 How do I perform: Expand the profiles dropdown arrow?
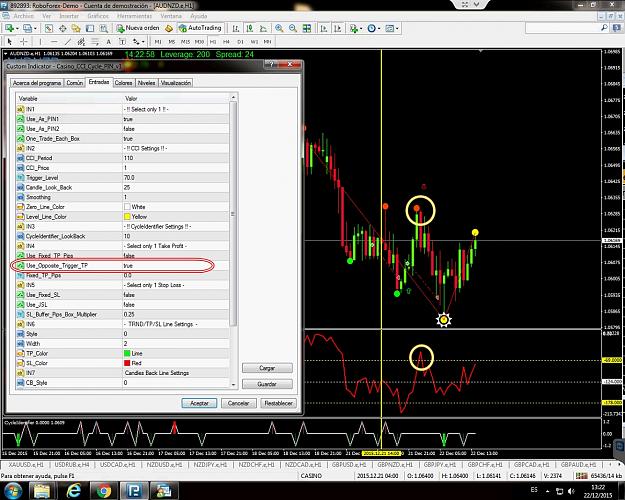(x=35, y=29)
